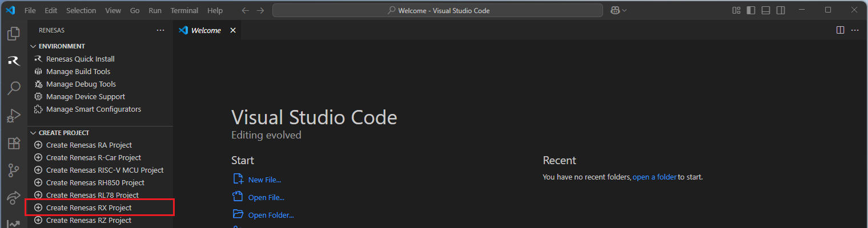The width and height of the screenshot is (868, 228).
Task: Click the New File... link
Action: 264,180
